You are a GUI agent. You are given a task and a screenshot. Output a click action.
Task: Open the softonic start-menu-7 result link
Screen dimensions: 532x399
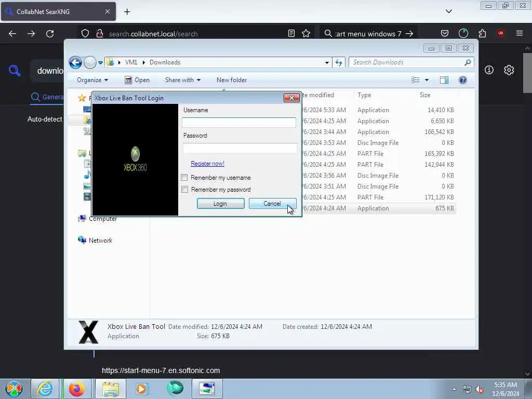(x=161, y=370)
